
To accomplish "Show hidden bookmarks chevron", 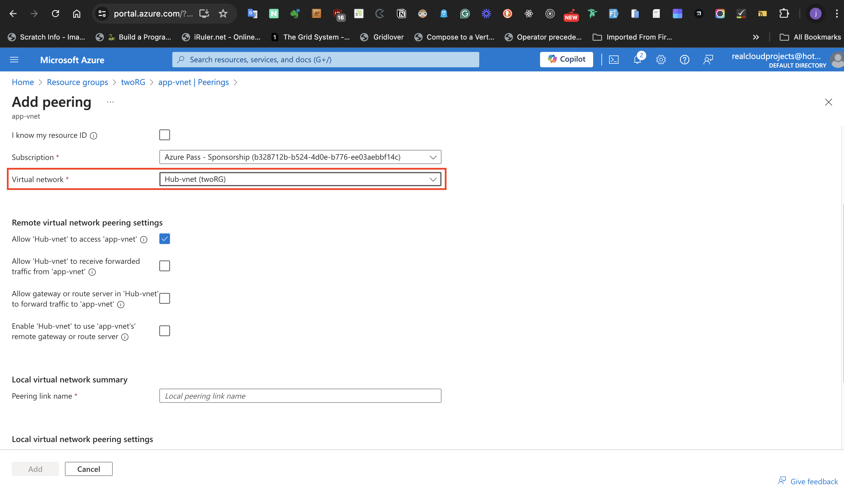I will point(756,37).
